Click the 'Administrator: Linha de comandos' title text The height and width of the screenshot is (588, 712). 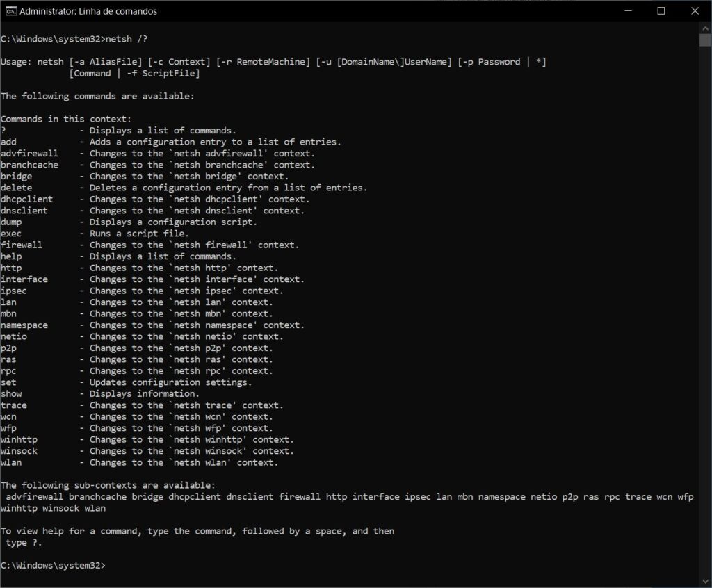coord(88,11)
